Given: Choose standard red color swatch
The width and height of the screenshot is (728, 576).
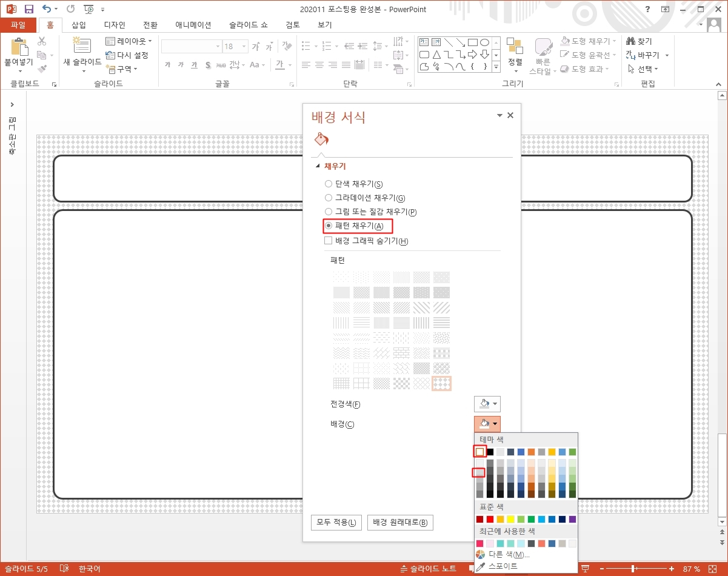Looking at the screenshot, I should [490, 519].
